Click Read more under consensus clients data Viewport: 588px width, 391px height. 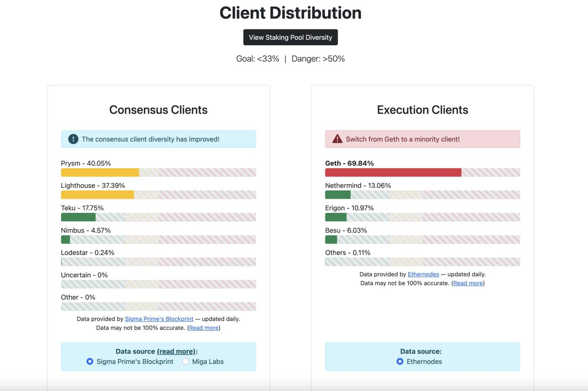tap(204, 328)
